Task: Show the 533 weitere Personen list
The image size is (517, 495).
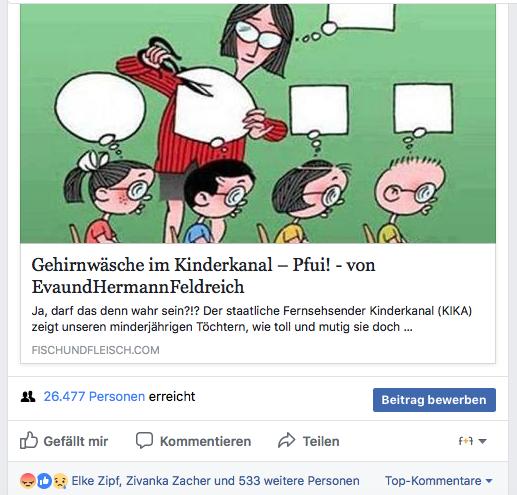Action: click(299, 481)
